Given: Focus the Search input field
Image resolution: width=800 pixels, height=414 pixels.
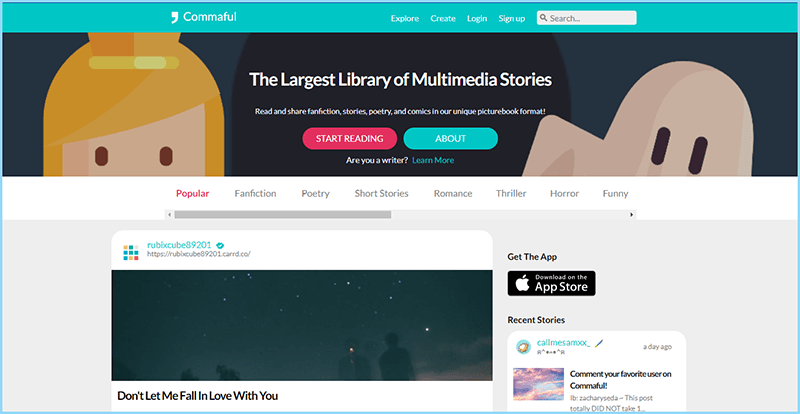Looking at the screenshot, I should (x=586, y=18).
